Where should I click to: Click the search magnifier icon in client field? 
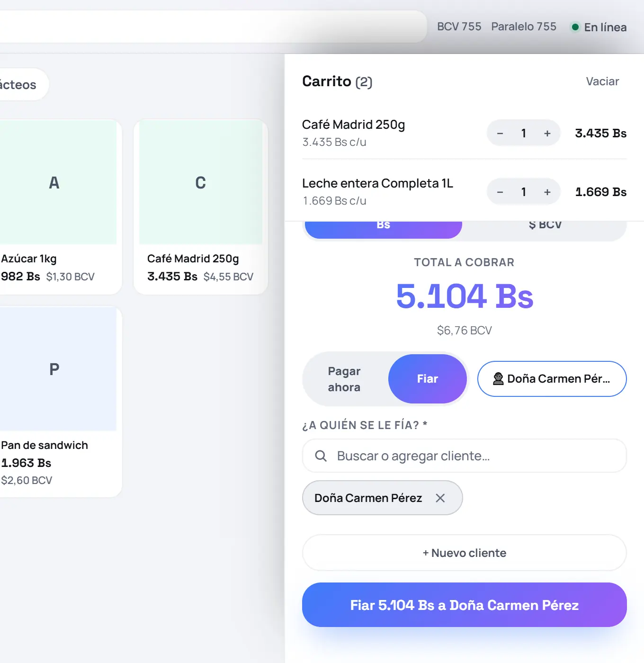click(x=321, y=456)
